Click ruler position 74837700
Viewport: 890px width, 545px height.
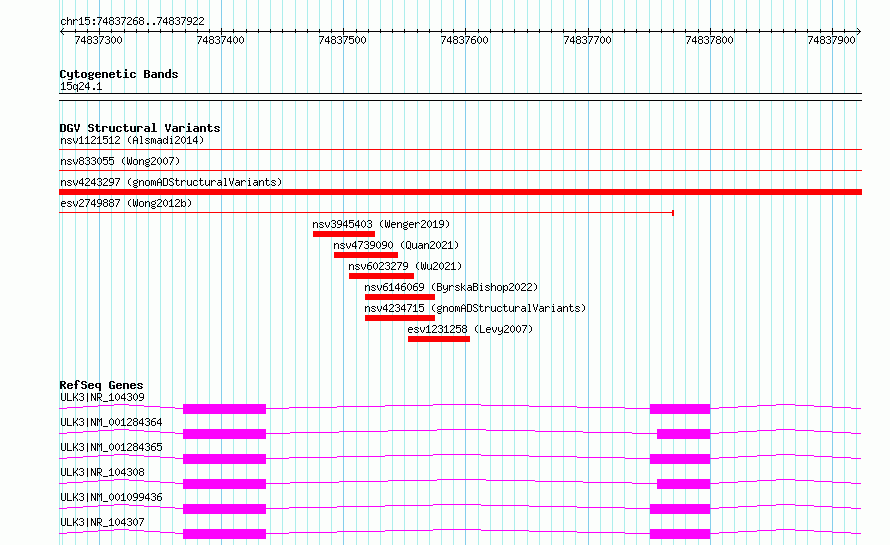[x=587, y=40]
